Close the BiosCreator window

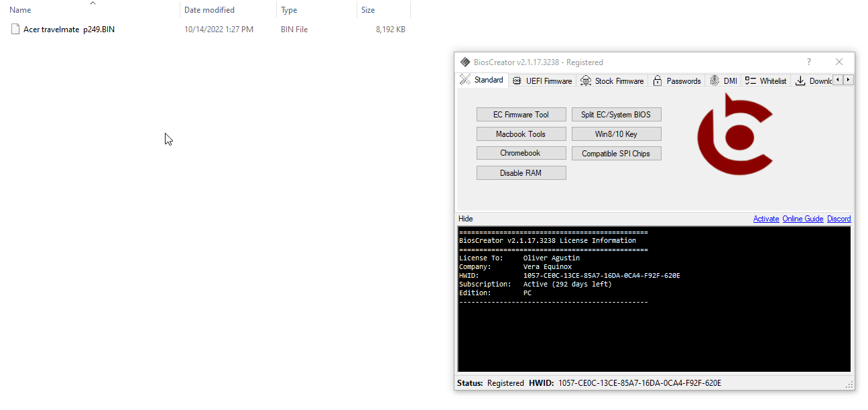839,62
